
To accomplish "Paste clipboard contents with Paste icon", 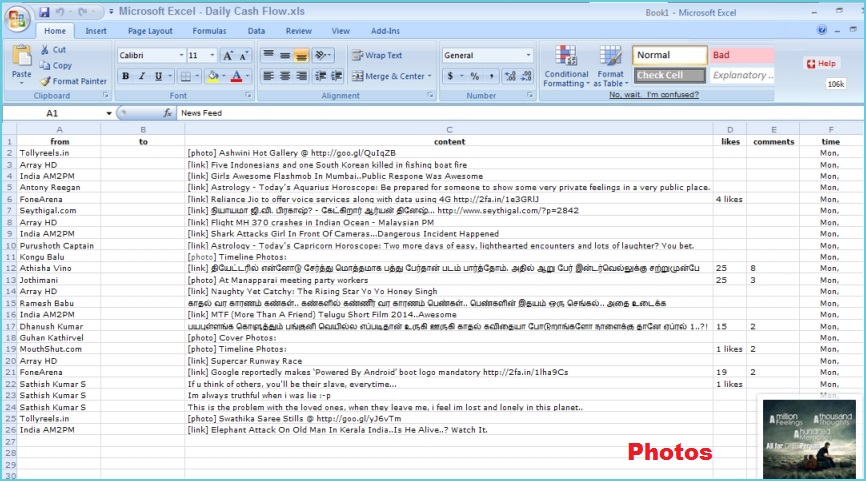I will [22, 55].
